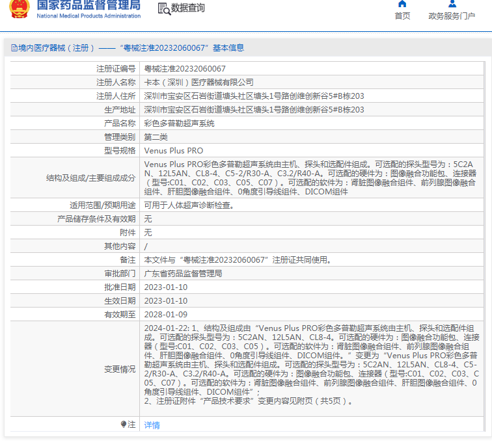Click the home icon above 首页
Viewport: 492px width, 448px height.
(x=402, y=4)
